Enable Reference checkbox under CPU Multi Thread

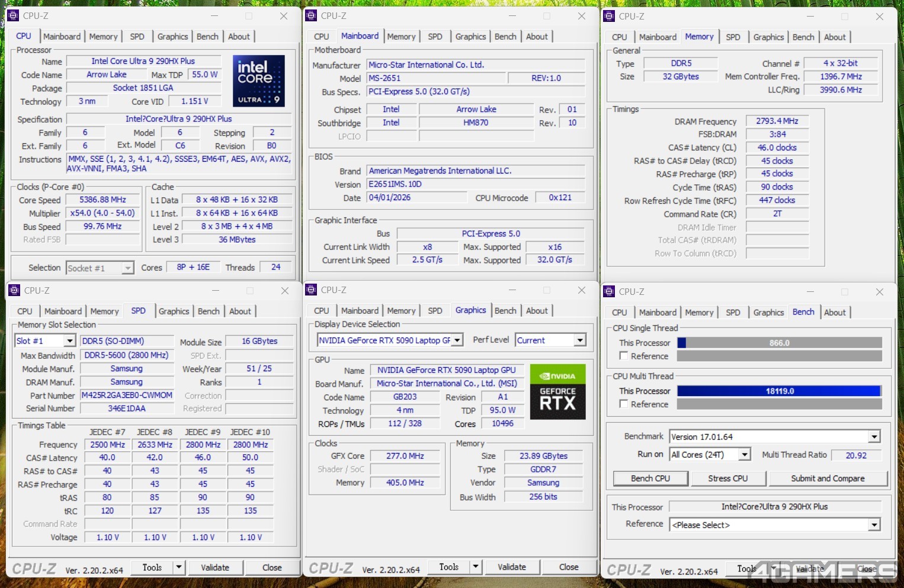click(x=624, y=404)
